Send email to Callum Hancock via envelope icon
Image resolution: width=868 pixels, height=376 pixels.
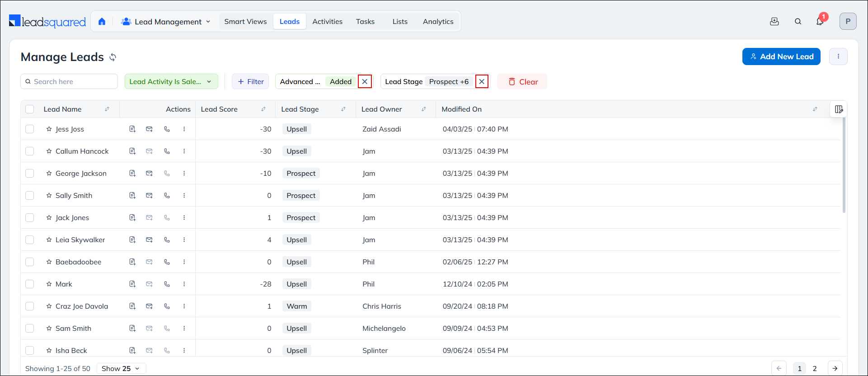pyautogui.click(x=149, y=151)
